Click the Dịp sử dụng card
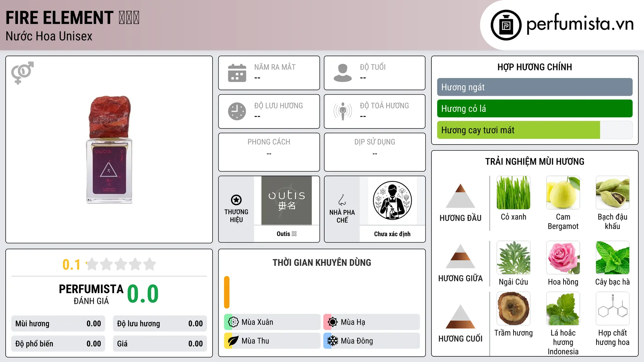The image size is (644, 362). (375, 152)
